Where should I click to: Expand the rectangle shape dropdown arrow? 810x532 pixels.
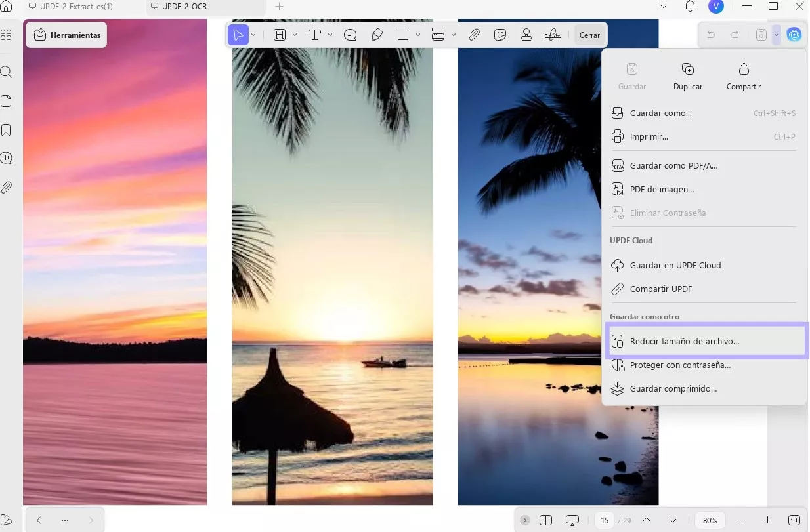coord(418,35)
